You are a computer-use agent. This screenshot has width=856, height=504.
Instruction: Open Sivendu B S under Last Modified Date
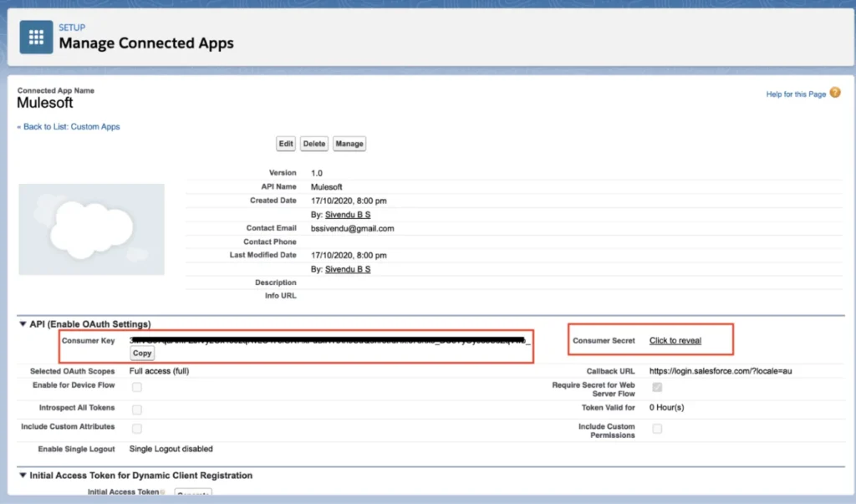pos(347,270)
